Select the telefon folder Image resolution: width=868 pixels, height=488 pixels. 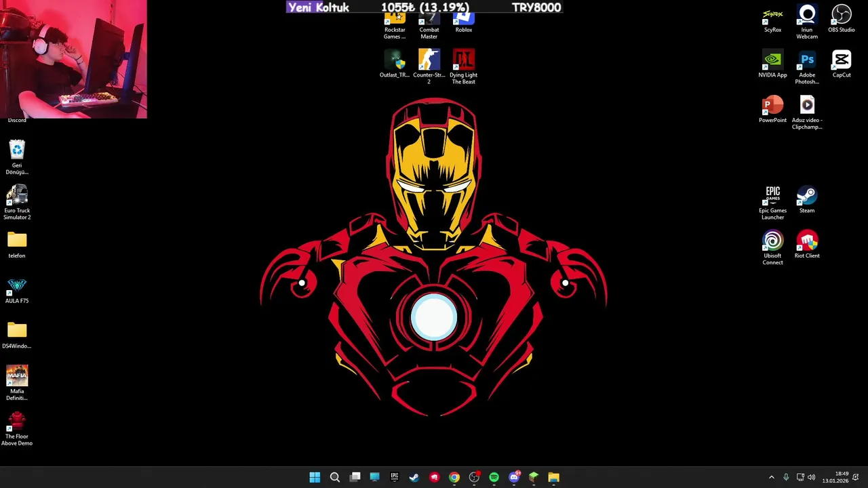click(17, 245)
